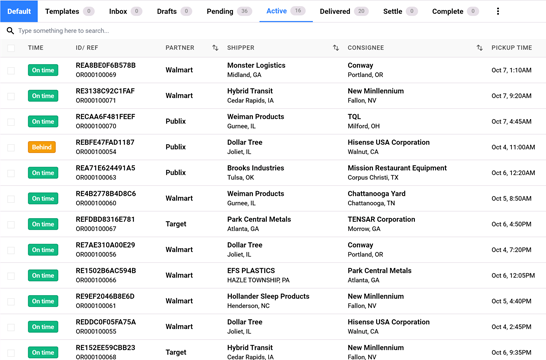Check the box for RE9EF2046B8E6D row
This screenshot has width=546, height=360.
tap(11, 301)
